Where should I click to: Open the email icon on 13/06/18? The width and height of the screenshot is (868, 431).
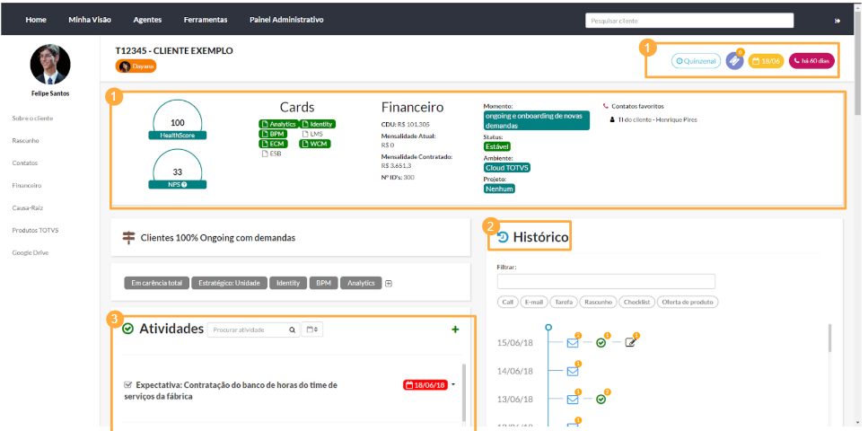[573, 399]
